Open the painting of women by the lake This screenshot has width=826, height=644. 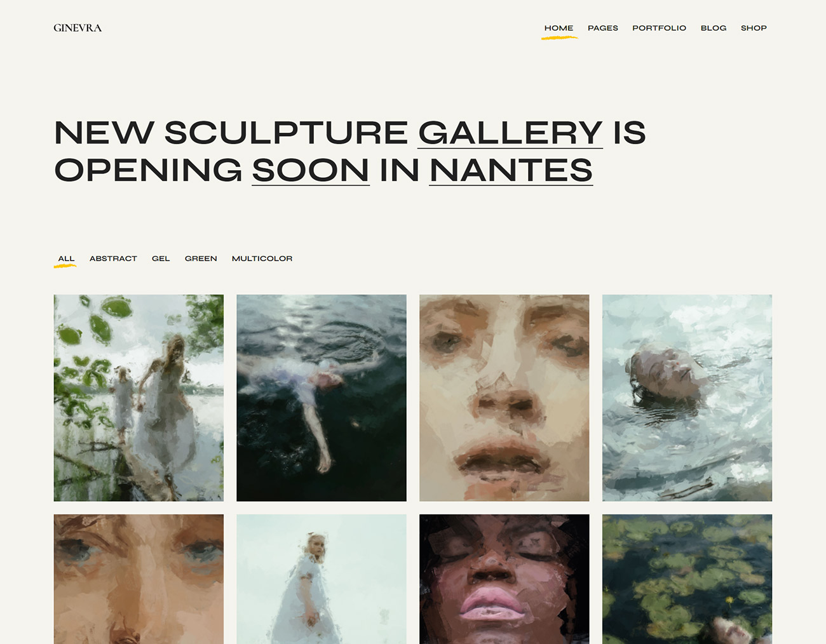pyautogui.click(x=139, y=398)
